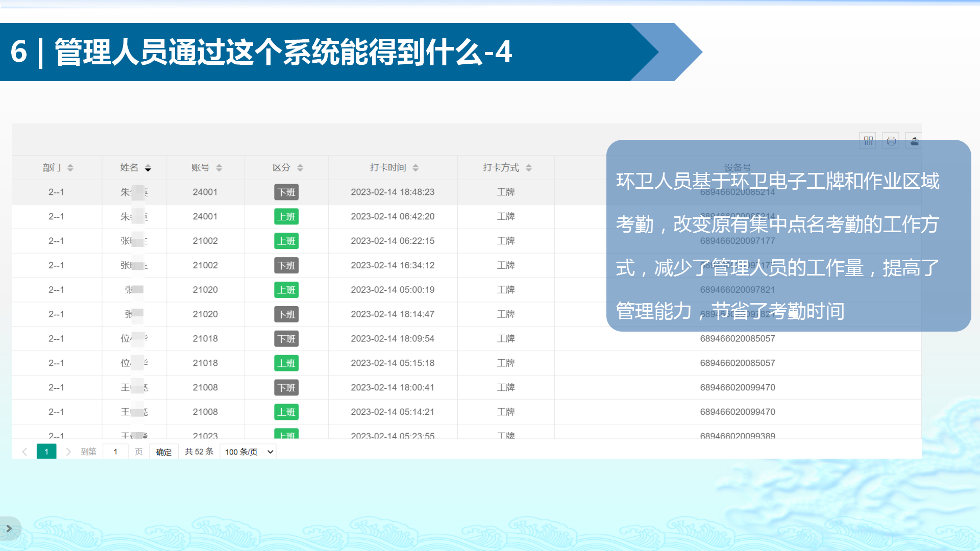This screenshot has height=551, width=980.
Task: Click department 2--1 in the 18:48:23 row
Action: point(56,192)
